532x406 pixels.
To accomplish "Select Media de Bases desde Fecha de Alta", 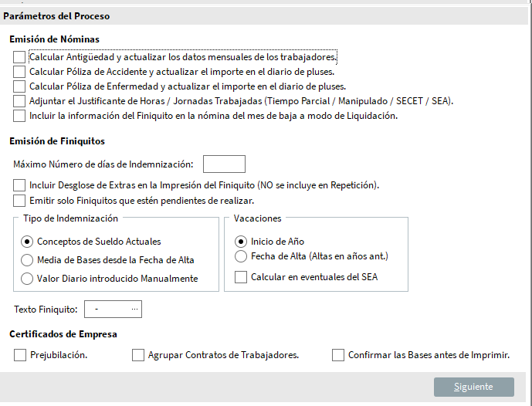I will [27, 260].
